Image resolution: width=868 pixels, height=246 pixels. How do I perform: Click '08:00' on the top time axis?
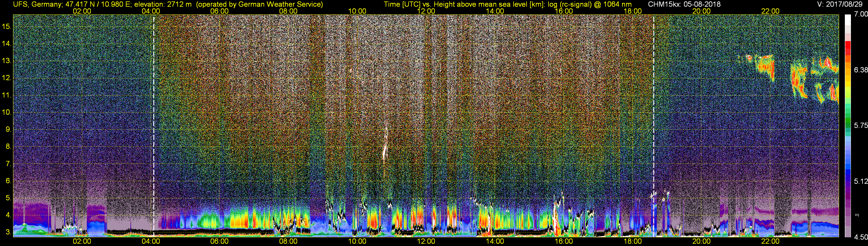(288, 11)
